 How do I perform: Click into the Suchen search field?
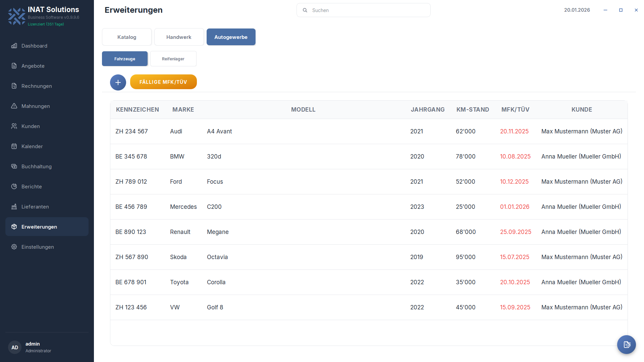pyautogui.click(x=364, y=10)
